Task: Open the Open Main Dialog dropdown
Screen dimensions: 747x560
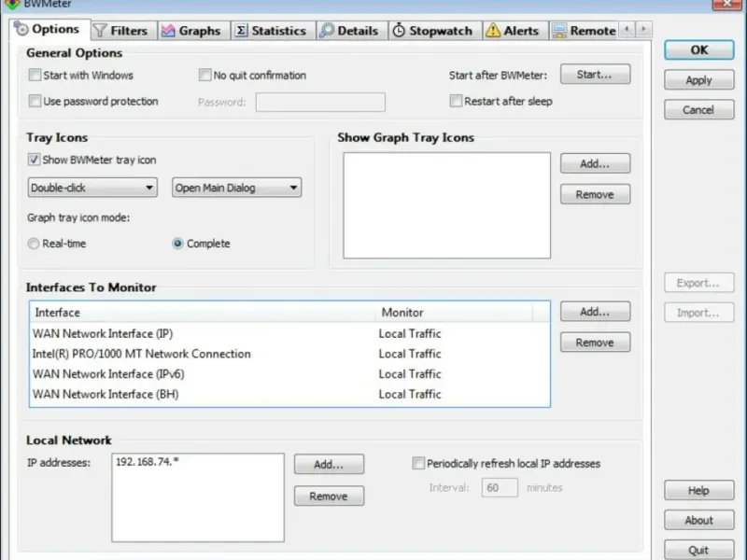Action: click(237, 188)
